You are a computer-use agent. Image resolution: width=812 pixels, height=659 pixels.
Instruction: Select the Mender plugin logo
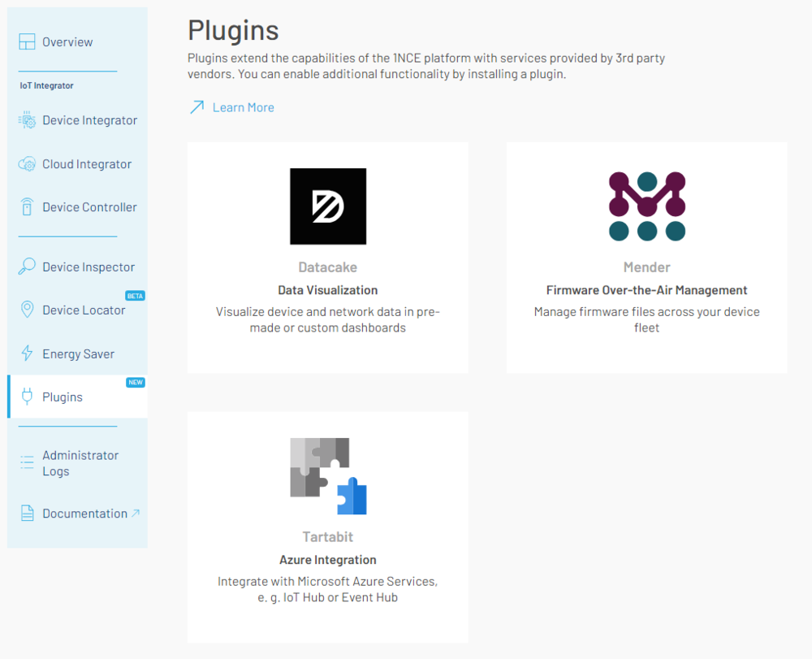(647, 206)
